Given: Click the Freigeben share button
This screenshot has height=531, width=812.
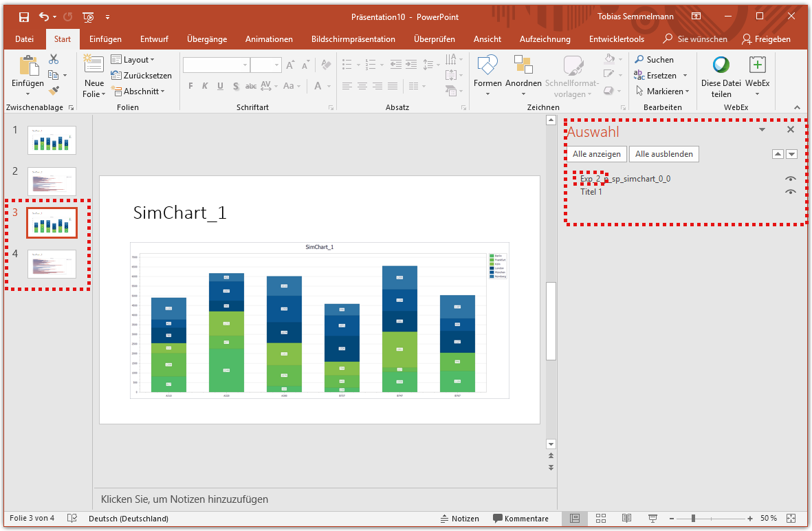Looking at the screenshot, I should [767, 39].
